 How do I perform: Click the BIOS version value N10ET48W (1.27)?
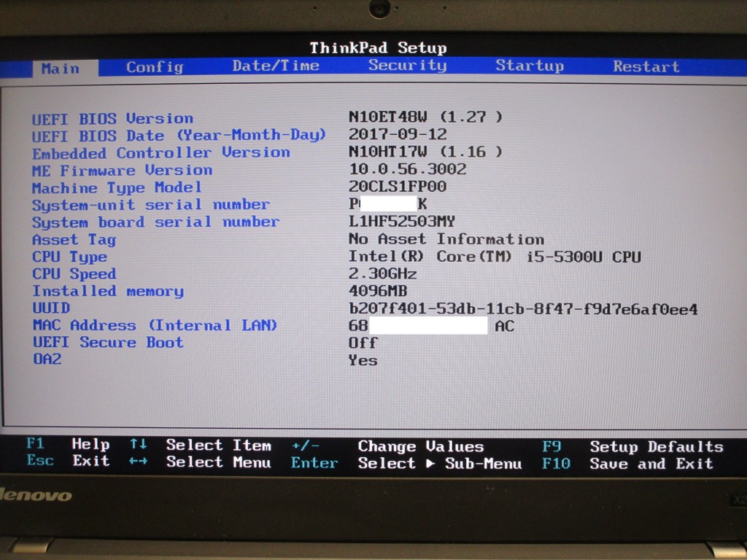(x=425, y=117)
